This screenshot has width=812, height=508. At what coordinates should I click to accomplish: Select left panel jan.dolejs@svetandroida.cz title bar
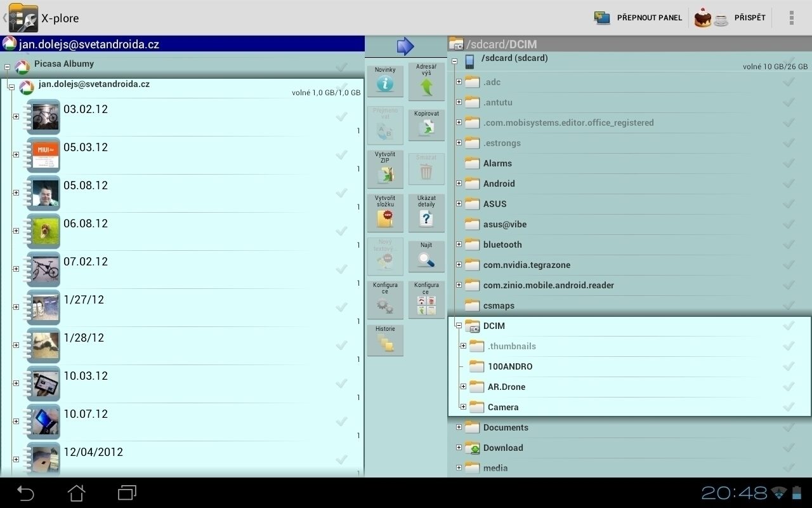pyautogui.click(x=183, y=44)
